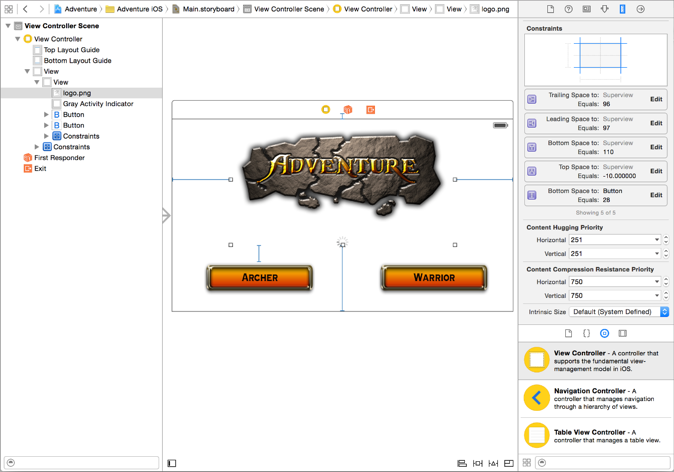Open Horizontal hugging priority dropdown

(657, 240)
